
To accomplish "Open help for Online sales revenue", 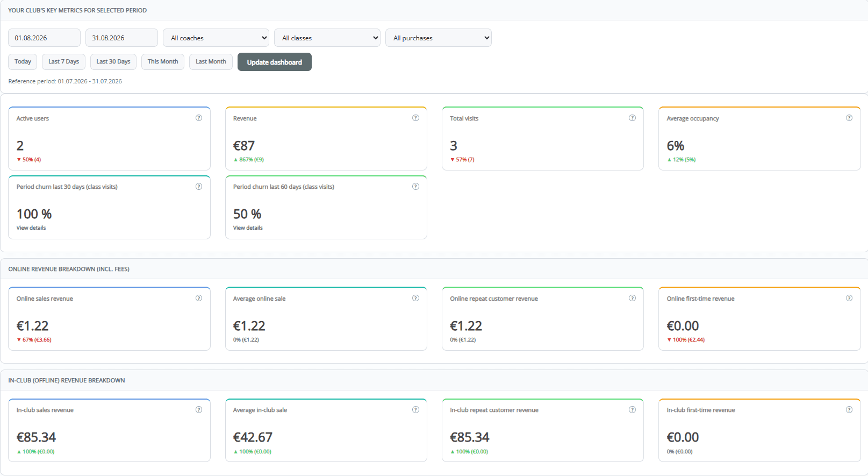I will click(199, 298).
